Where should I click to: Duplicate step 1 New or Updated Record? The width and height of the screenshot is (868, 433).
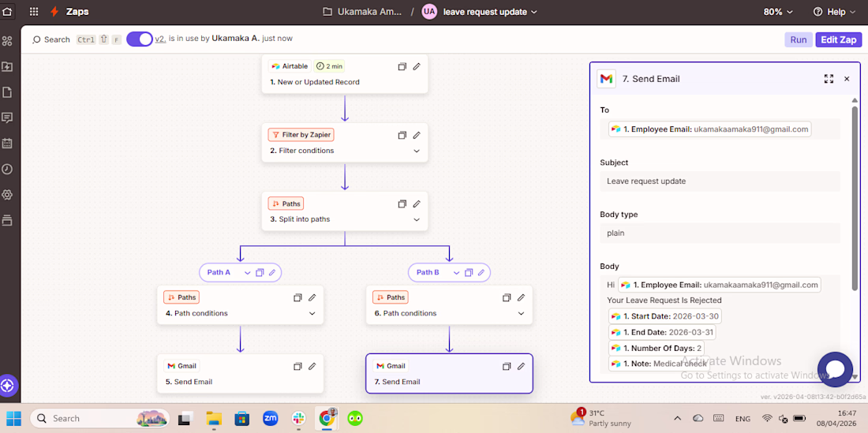pyautogui.click(x=402, y=66)
